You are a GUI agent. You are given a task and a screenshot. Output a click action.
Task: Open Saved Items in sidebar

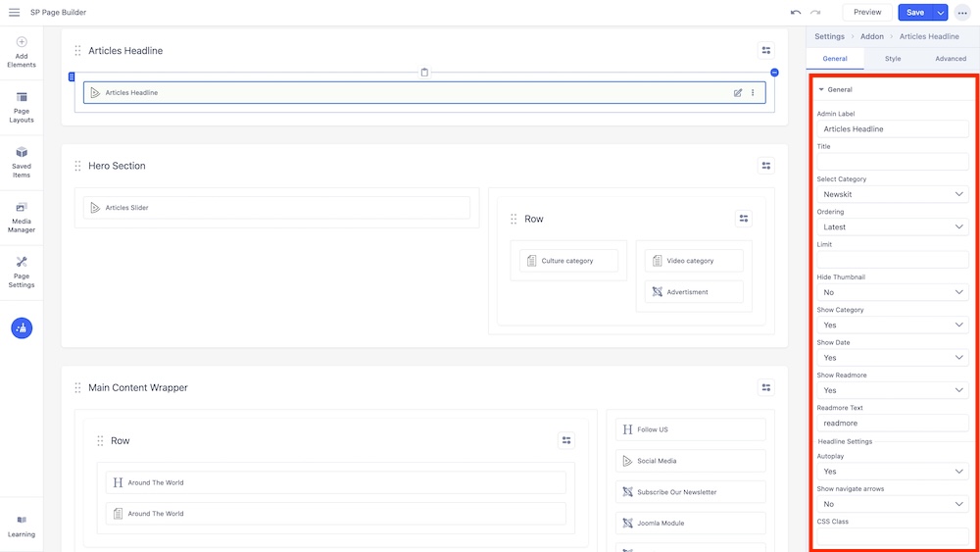(22, 162)
